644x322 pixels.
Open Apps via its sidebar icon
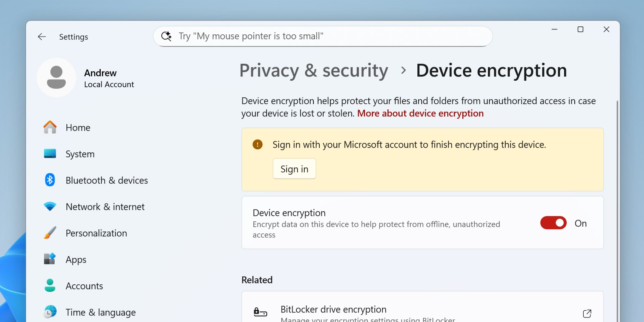point(50,259)
